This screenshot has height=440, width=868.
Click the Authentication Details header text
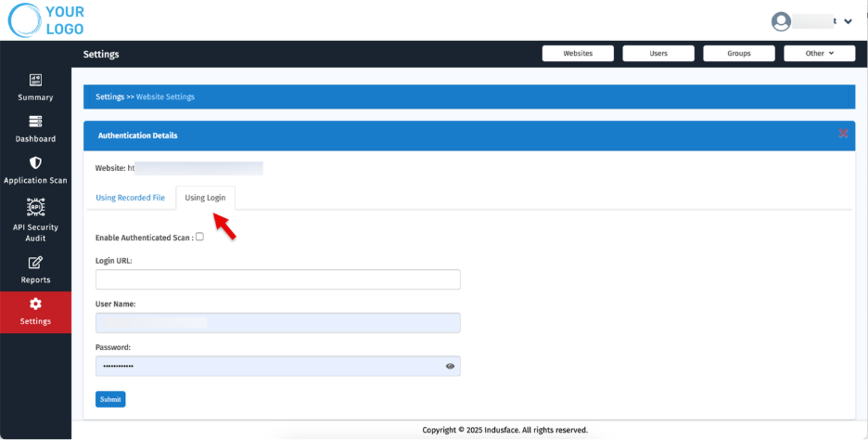[138, 136]
